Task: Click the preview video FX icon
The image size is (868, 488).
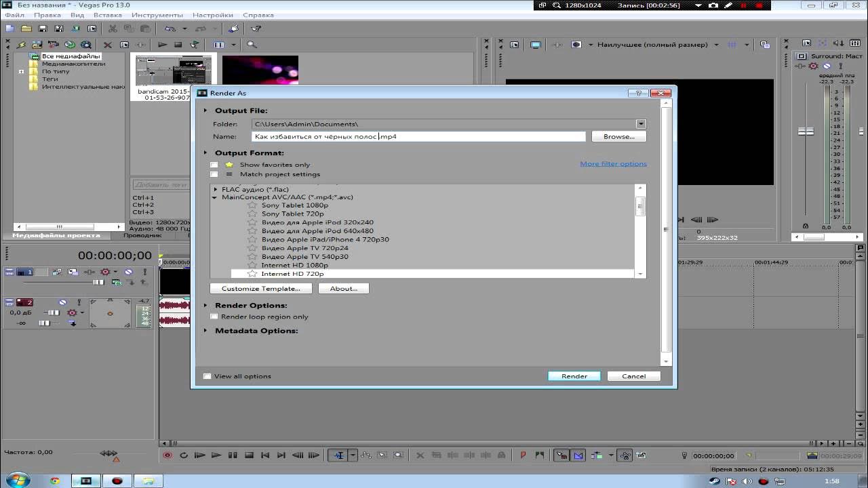Action: [x=557, y=45]
